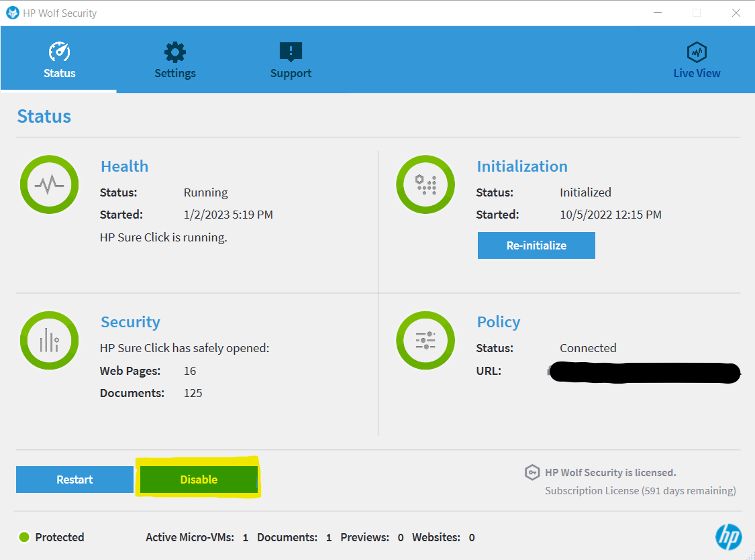Disable HP Wolf Security protection
Screen dimensions: 755x560
point(199,480)
